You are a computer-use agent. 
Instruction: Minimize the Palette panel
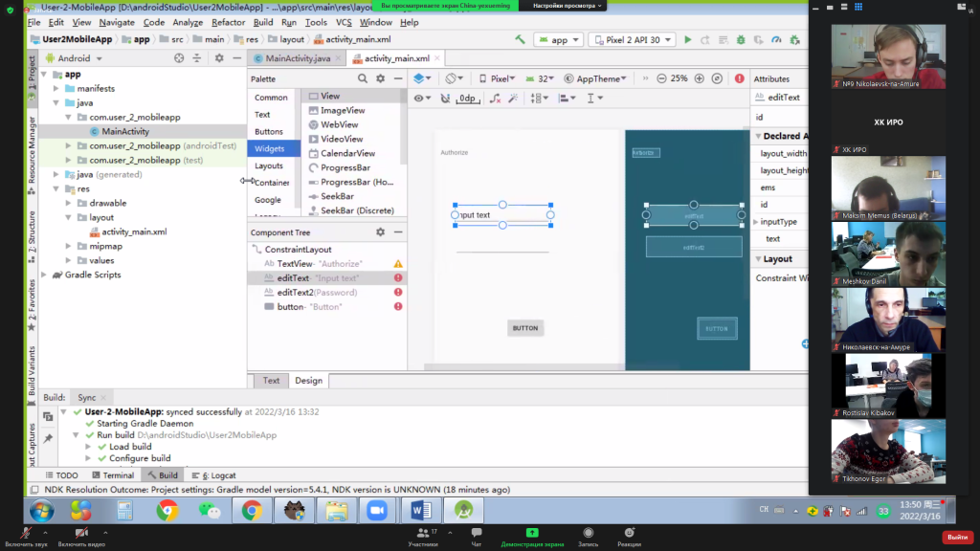[398, 78]
